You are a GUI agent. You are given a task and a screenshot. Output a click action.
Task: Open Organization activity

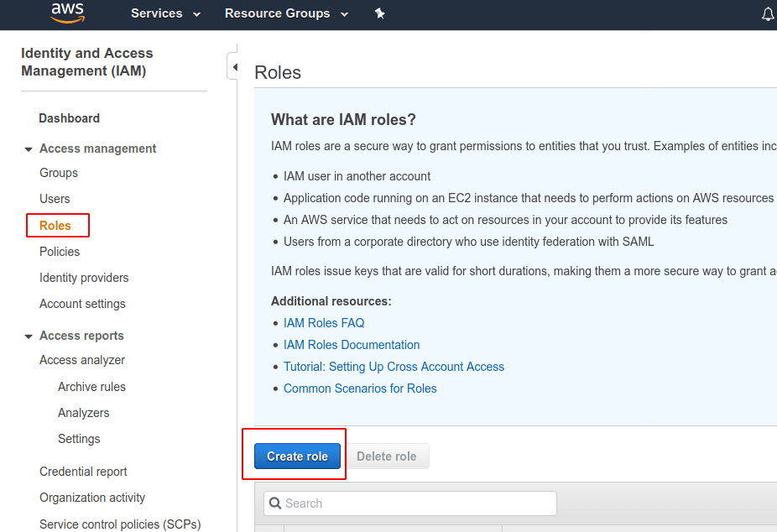92,498
